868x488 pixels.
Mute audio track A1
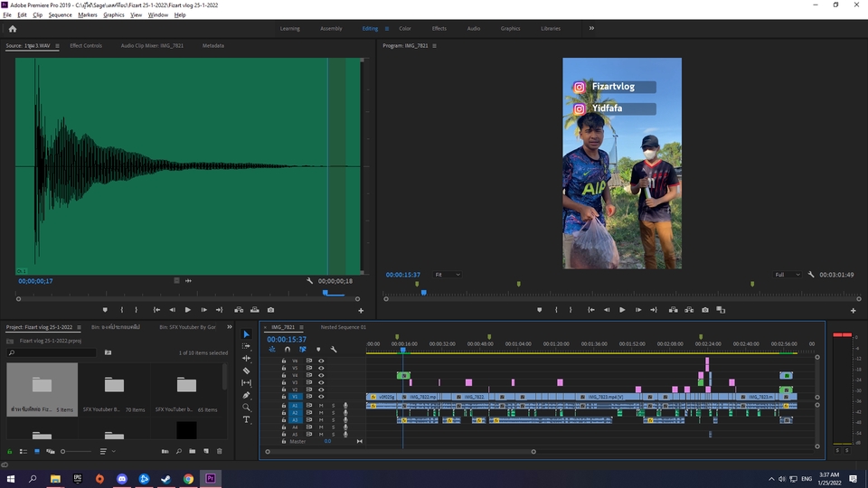point(321,406)
